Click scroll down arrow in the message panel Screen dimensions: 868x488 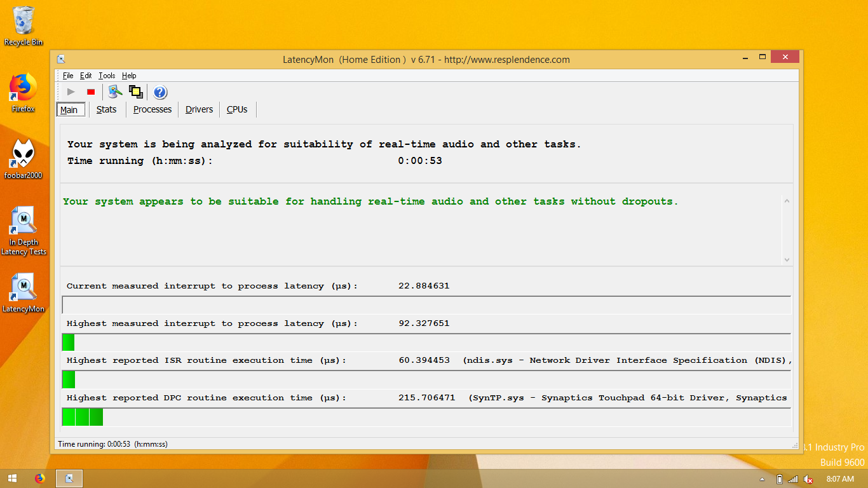(787, 259)
